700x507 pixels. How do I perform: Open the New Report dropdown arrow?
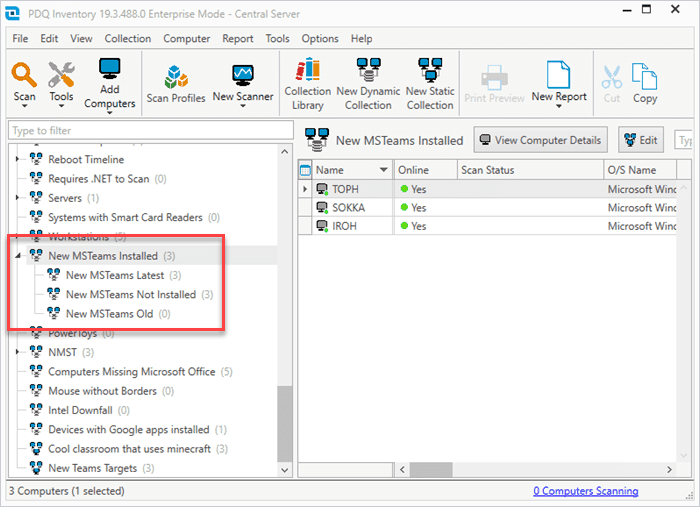(x=558, y=106)
